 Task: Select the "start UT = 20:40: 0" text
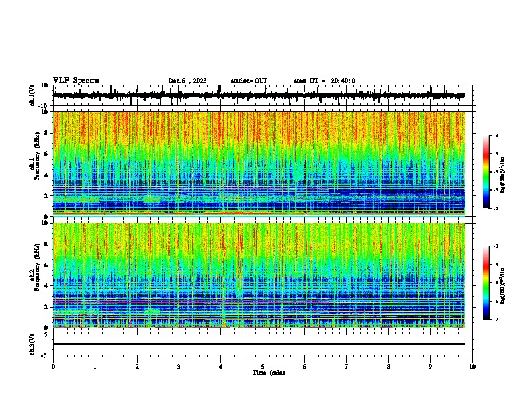[x=324, y=81]
